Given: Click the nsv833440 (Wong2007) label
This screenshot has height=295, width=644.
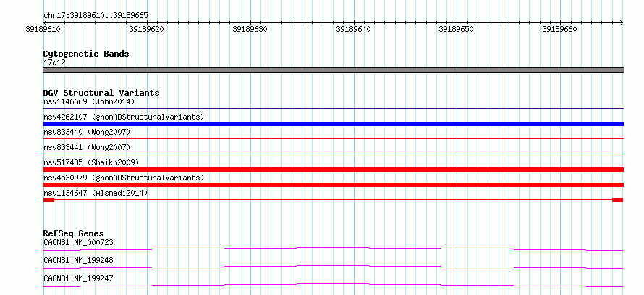Looking at the screenshot, I should click(87, 132).
